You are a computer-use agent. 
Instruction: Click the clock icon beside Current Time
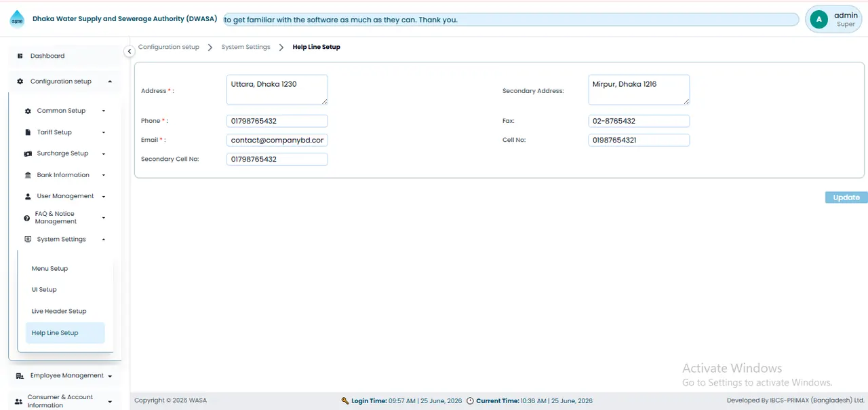[470, 400]
